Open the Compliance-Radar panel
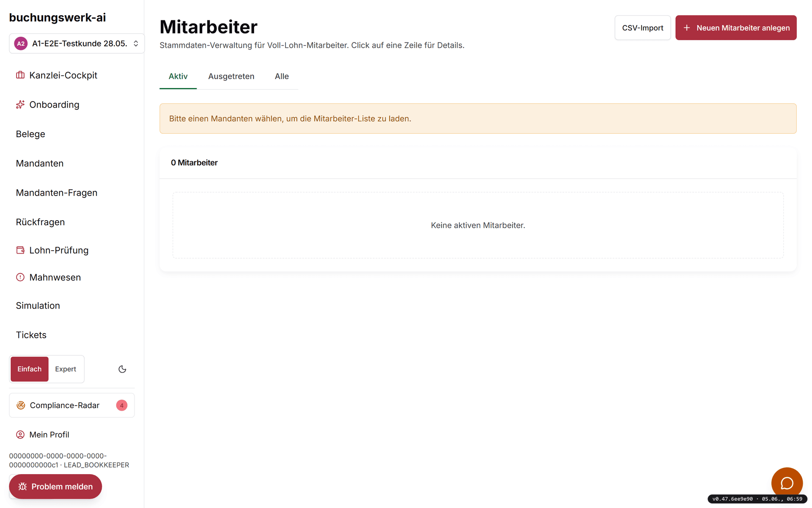 (x=72, y=405)
